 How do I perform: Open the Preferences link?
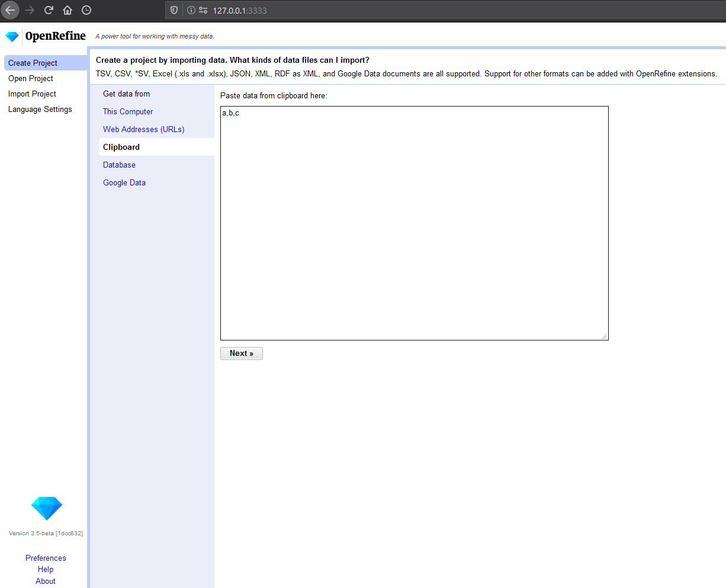46,558
